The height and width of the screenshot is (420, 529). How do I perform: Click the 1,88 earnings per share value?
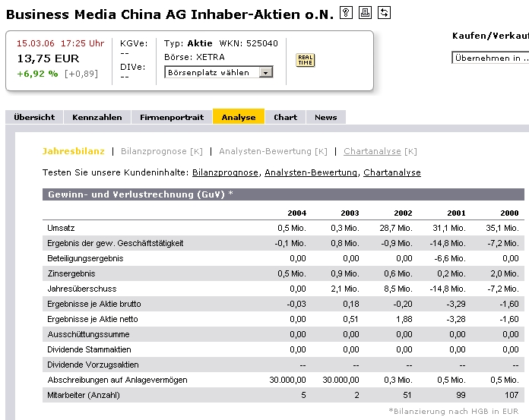404,319
